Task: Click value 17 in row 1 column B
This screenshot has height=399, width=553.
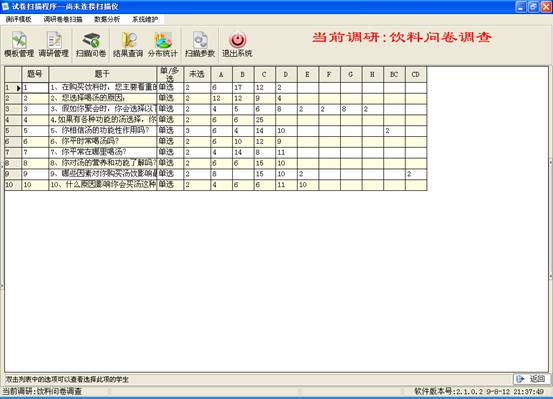Action: [x=243, y=87]
